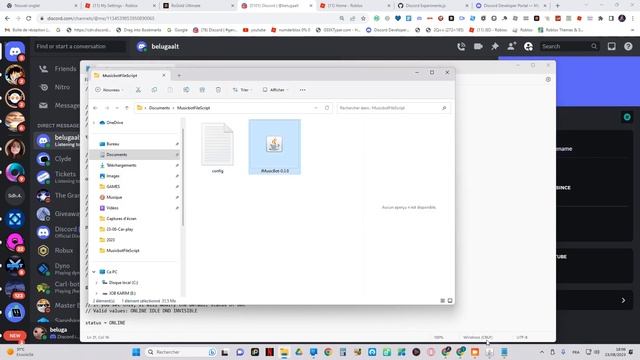Viewport: 640px width, 360px height.
Task: Expand the OneDrive tree node
Action: point(94,123)
